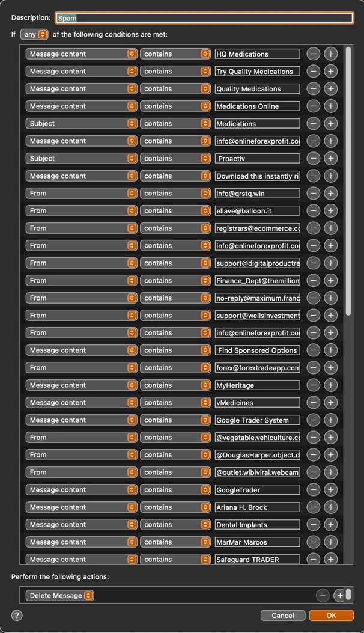This screenshot has height=633, width=364.
Task: Click the Ariana H. Brock text field
Action: pyautogui.click(x=258, y=507)
